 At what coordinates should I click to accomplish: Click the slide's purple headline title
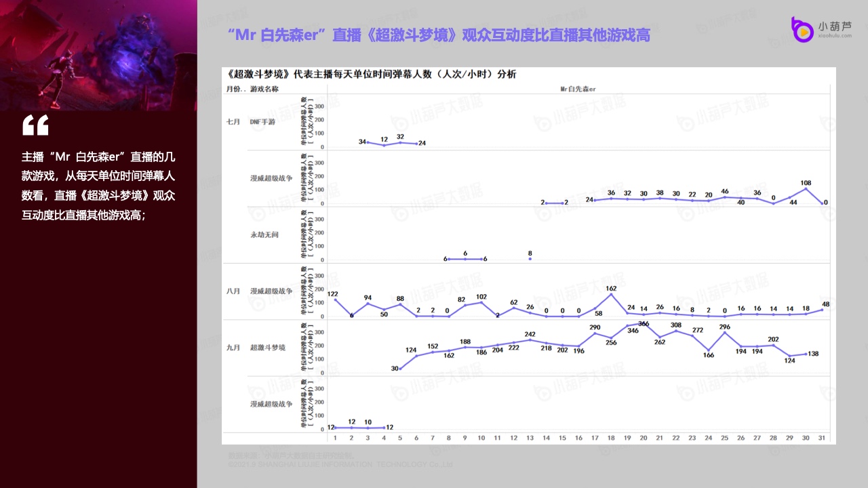coord(439,35)
